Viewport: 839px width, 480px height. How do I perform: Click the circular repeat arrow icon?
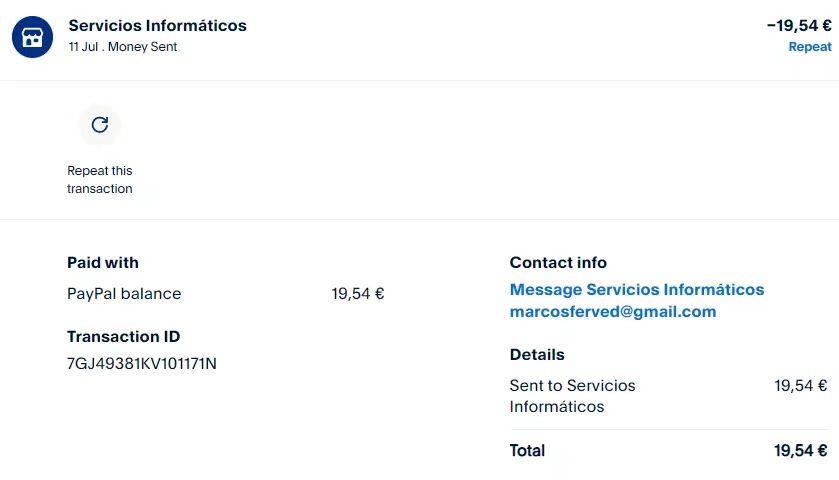tap(99, 125)
